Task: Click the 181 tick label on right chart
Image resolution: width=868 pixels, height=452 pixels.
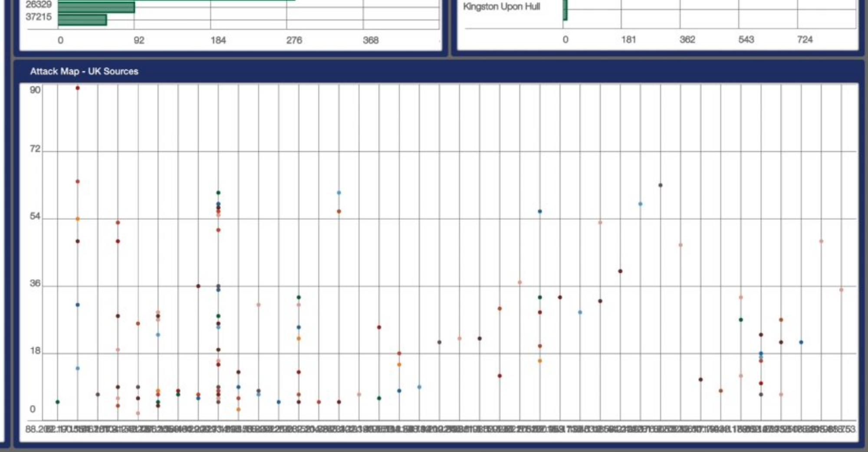Action: [x=628, y=39]
